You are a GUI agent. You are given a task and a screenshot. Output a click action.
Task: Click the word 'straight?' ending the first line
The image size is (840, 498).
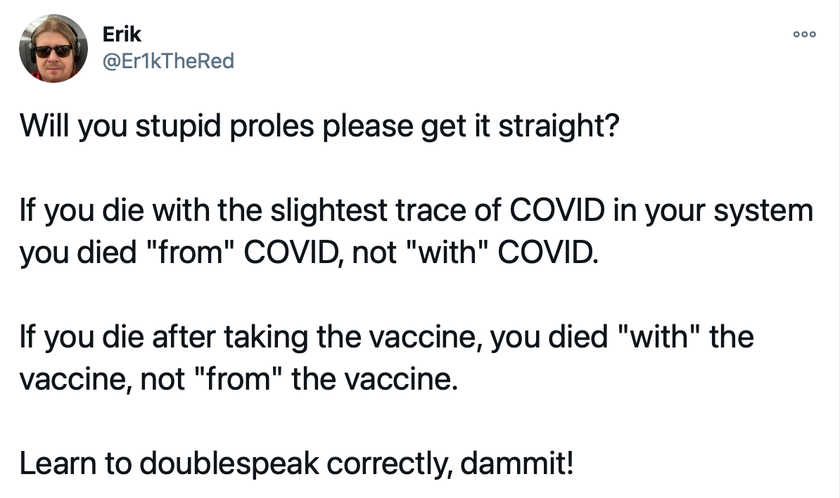[x=559, y=126]
